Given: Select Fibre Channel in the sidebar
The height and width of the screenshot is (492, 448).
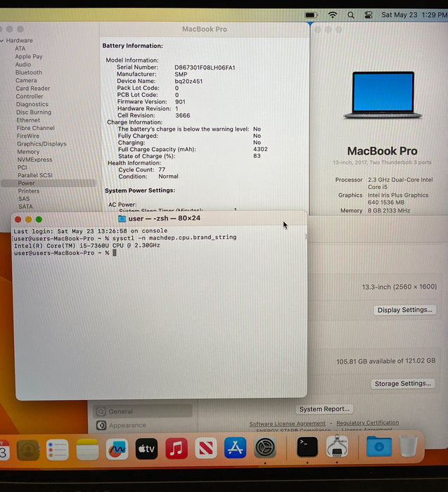Looking at the screenshot, I should (x=35, y=128).
